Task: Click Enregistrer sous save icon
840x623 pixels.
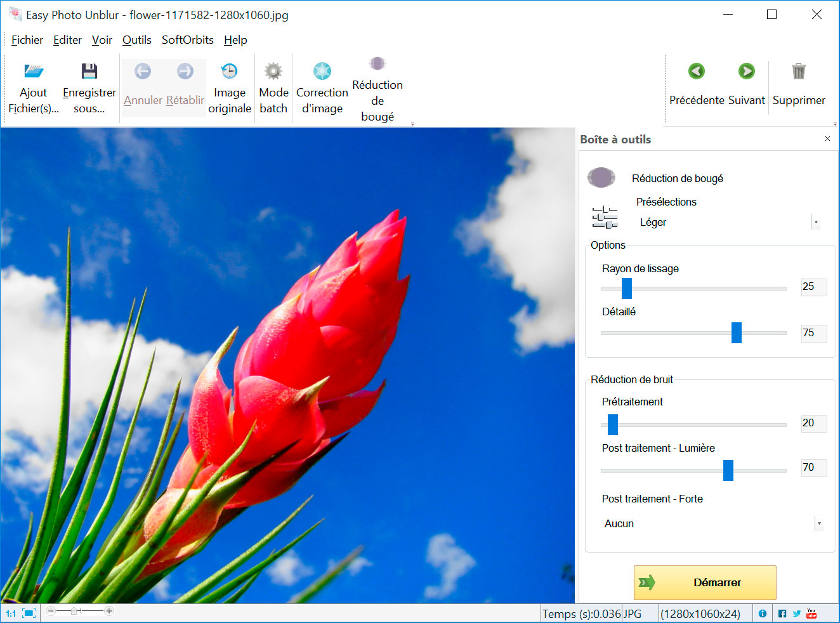Action: point(89,72)
